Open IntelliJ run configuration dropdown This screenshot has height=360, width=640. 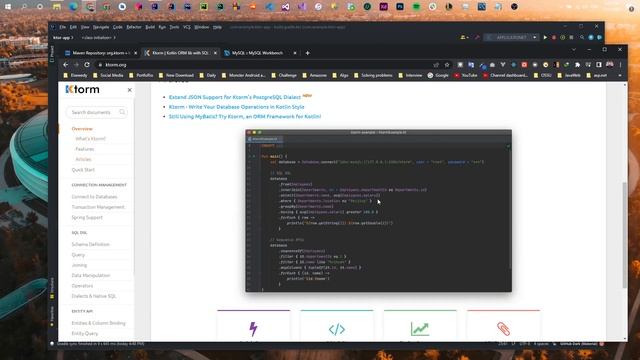tap(512, 37)
